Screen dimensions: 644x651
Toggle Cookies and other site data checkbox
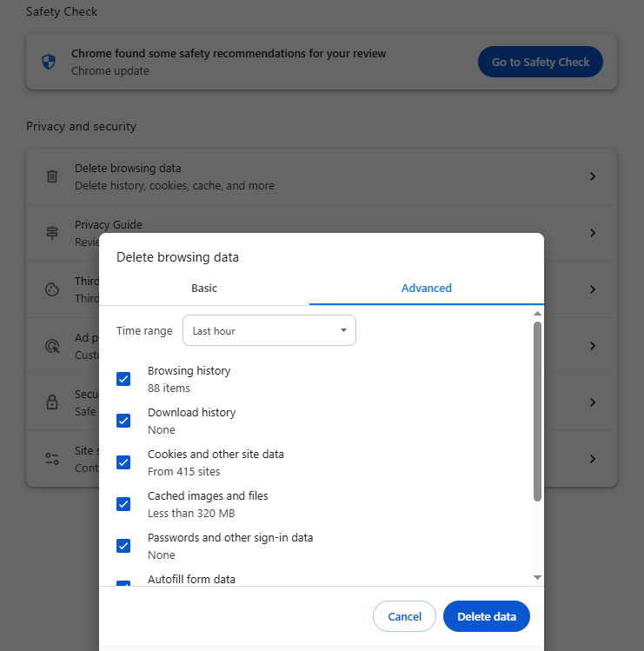click(123, 462)
